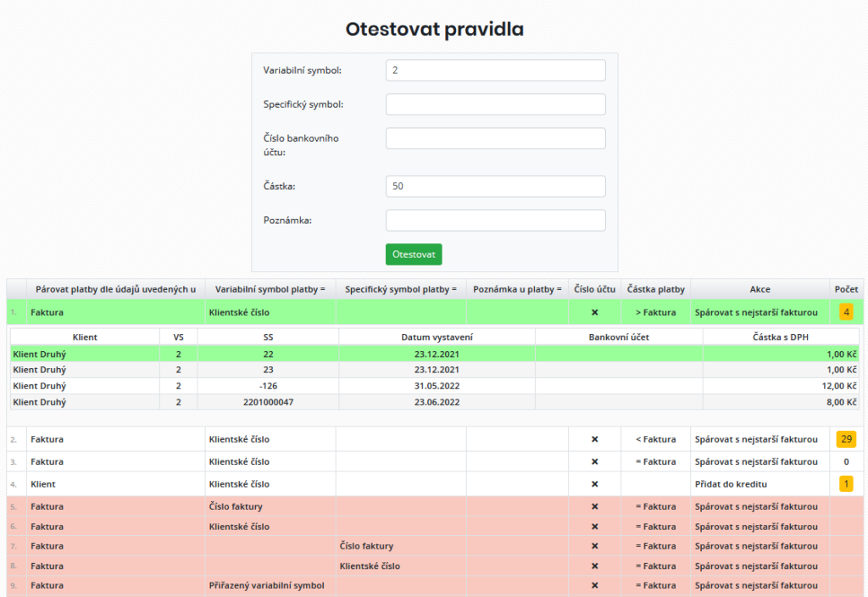This screenshot has width=868, height=597.
Task: Click the Číslo bankovního účtu field
Action: click(495, 137)
